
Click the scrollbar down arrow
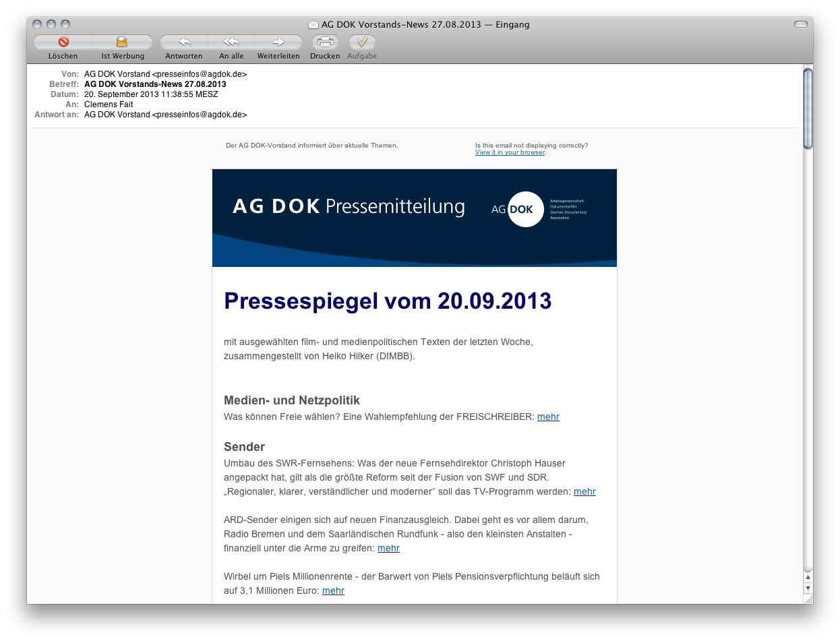point(808,588)
